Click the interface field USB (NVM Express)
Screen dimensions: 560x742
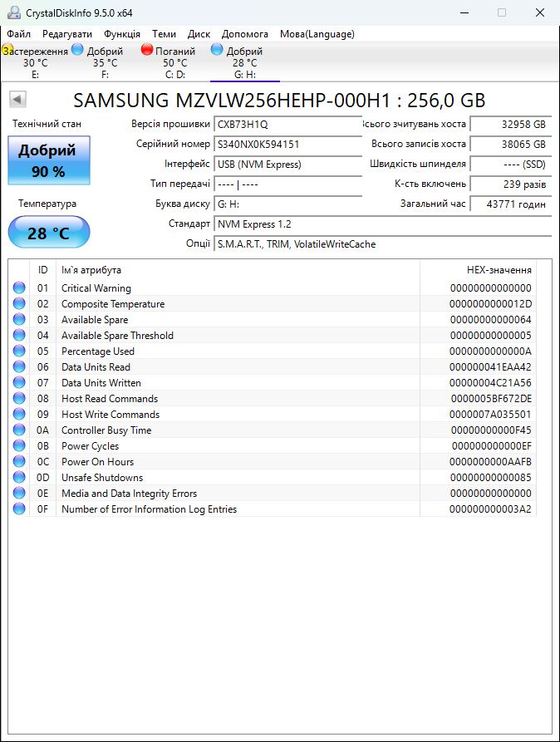(287, 165)
